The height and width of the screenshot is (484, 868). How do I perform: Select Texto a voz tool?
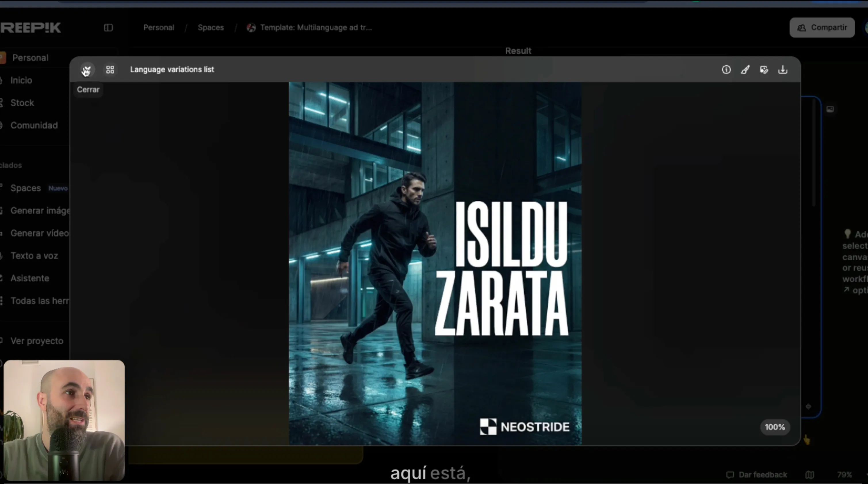pos(34,256)
